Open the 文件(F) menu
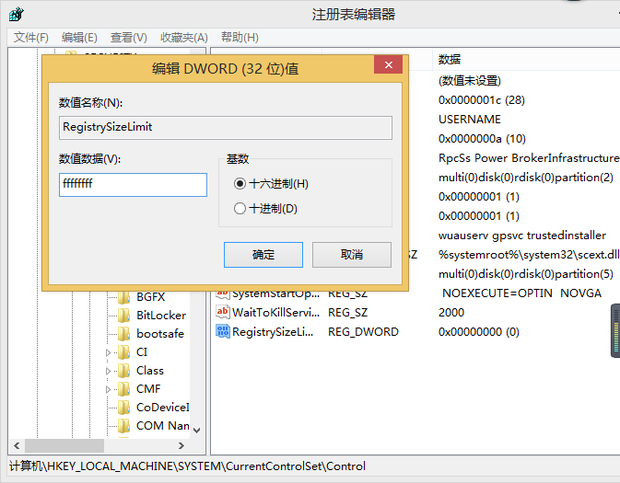Screen dimensions: 620x483 tap(32, 37)
